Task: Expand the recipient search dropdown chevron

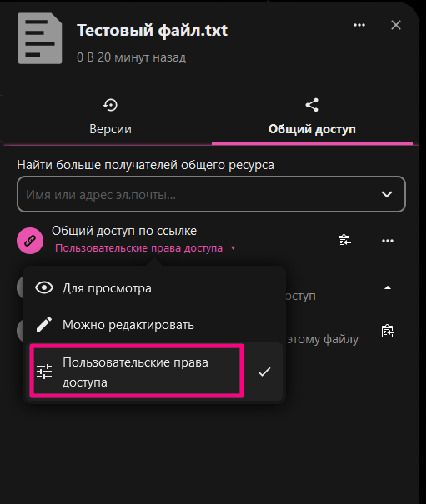Action: tap(386, 194)
